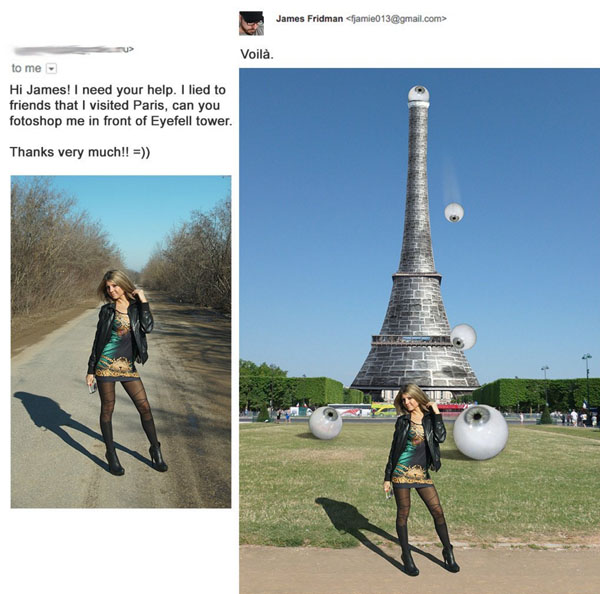The height and width of the screenshot is (594, 600).
Task: Click the large eyeball on grass right
Action: 480,432
